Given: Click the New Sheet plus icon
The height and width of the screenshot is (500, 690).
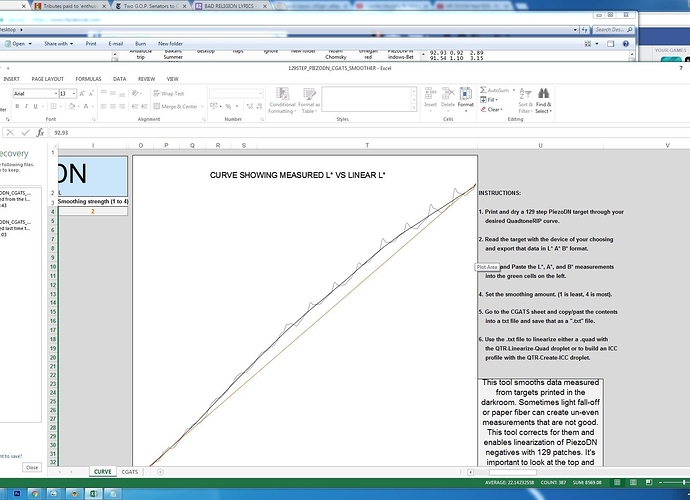Looking at the screenshot, I should click(x=160, y=472).
